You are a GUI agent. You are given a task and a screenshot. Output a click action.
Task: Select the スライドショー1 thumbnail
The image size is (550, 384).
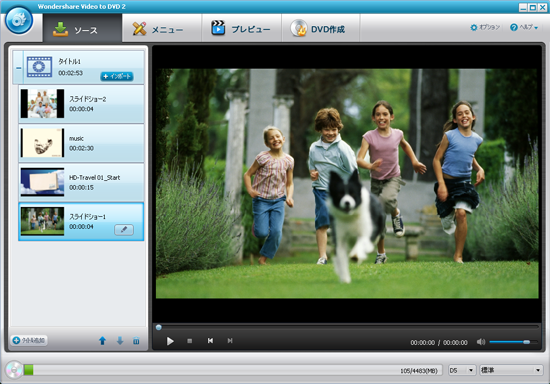(42, 221)
